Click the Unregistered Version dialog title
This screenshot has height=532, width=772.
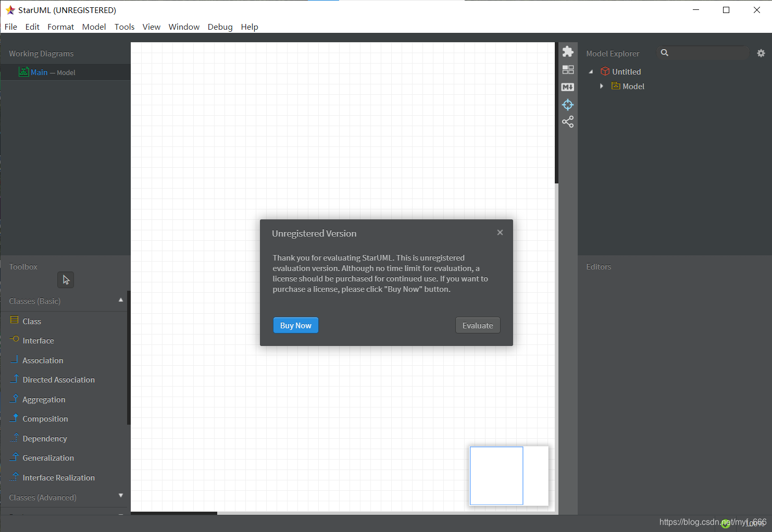coord(314,233)
